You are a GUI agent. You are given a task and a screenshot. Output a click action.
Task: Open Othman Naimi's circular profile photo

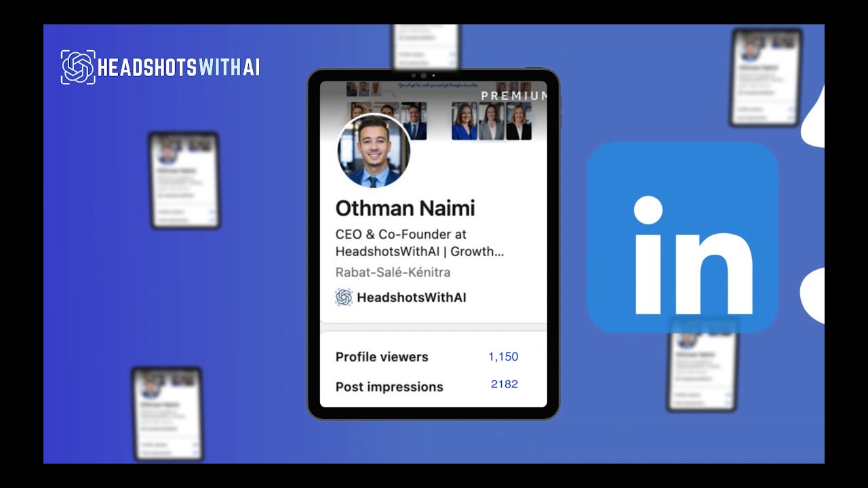374,150
